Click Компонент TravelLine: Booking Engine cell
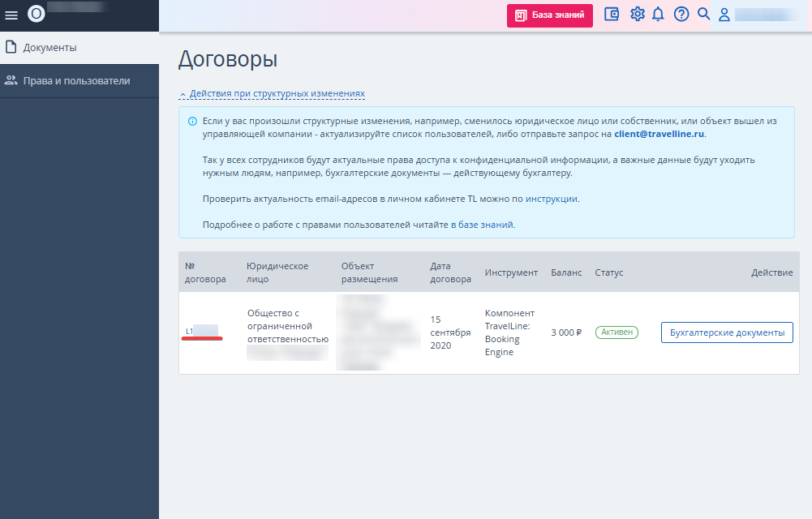812x519 pixels. coord(509,332)
